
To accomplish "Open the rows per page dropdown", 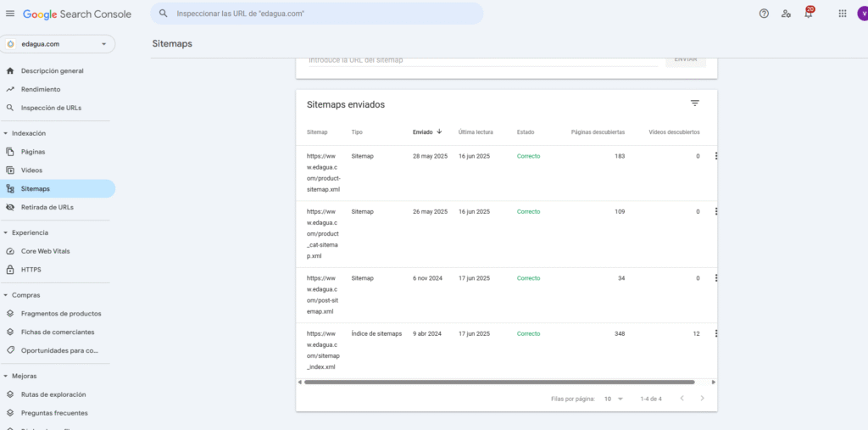I will click(x=614, y=399).
